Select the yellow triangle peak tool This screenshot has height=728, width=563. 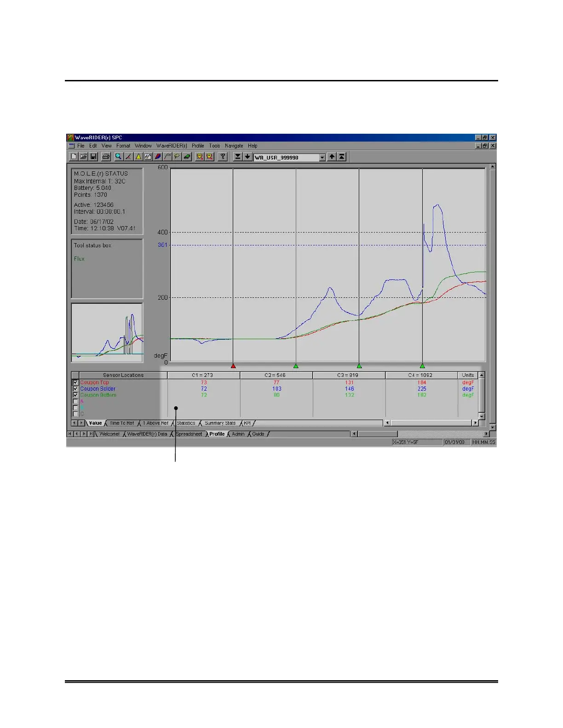coord(138,157)
